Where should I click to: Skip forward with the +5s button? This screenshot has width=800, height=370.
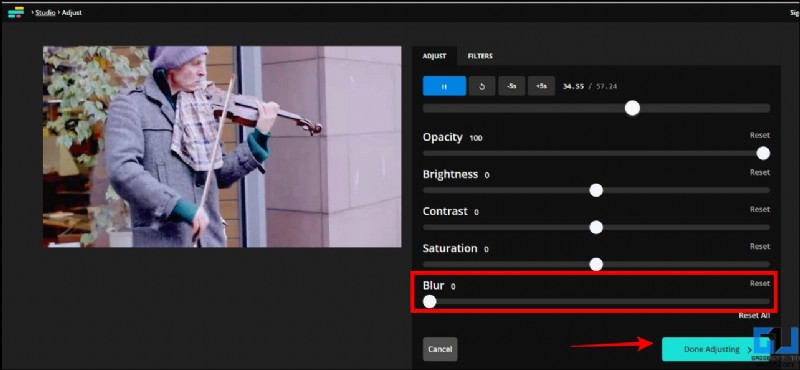tap(541, 86)
